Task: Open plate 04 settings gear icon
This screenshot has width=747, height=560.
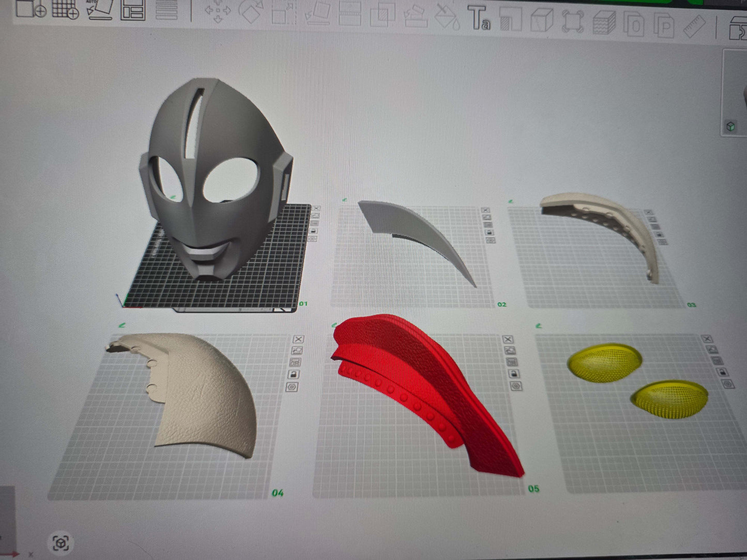Action: [292, 387]
